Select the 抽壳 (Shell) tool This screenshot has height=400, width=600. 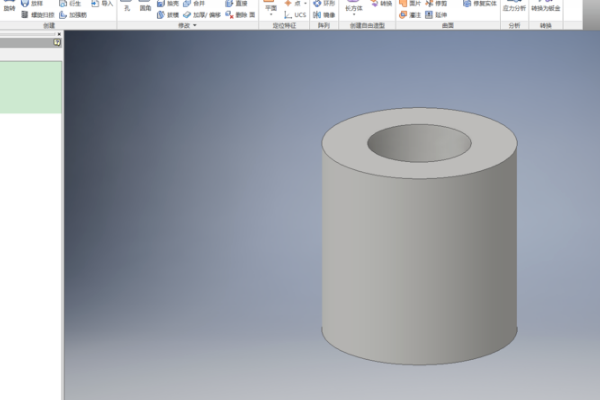click(168, 4)
